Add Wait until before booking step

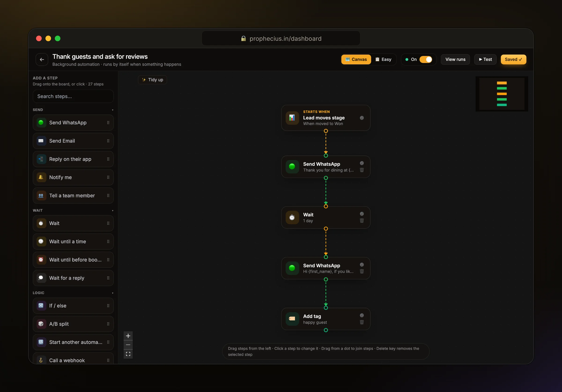73,260
